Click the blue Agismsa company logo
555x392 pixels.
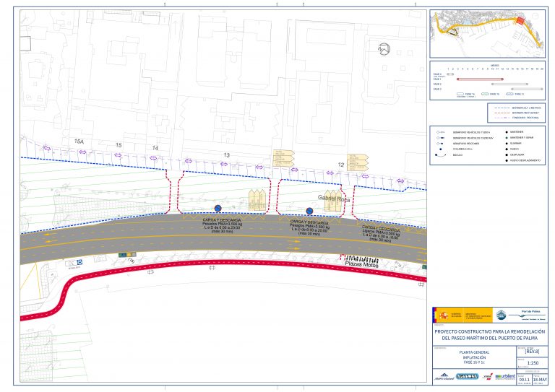coord(467,376)
